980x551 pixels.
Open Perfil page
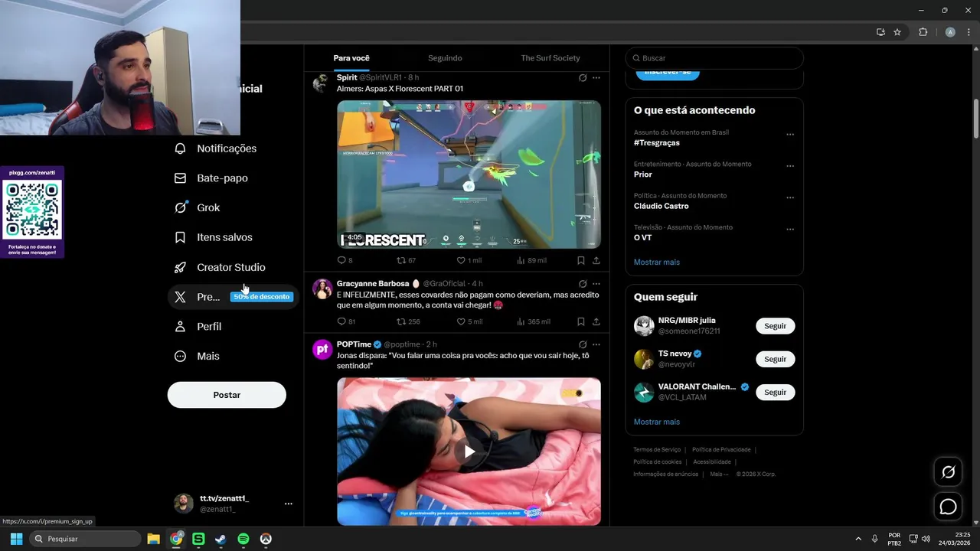pyautogui.click(x=199, y=327)
